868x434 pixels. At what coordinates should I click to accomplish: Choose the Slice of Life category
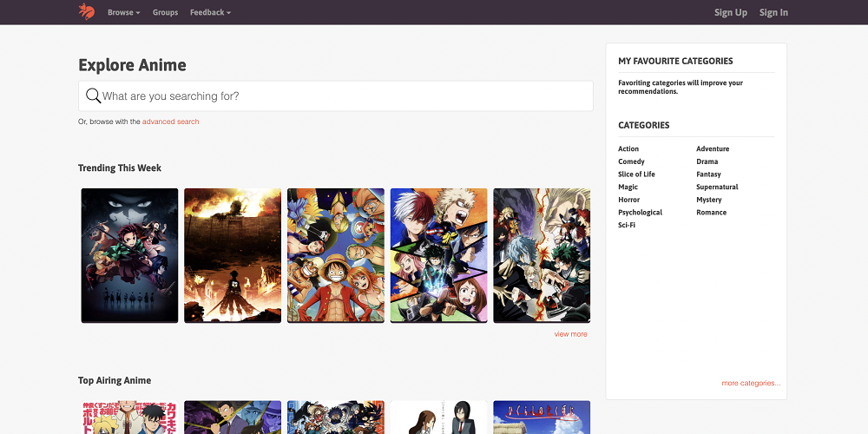pyautogui.click(x=636, y=174)
